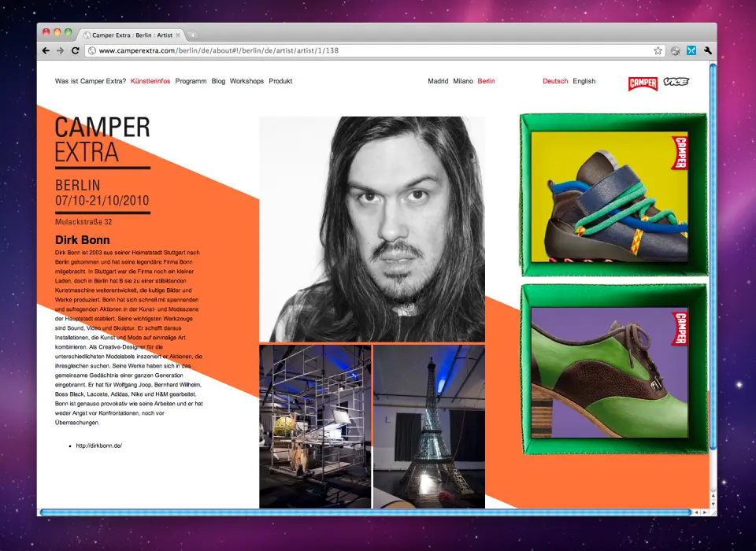This screenshot has width=756, height=551.
Task: Open the Künstlerinfos menu item
Action: [150, 81]
